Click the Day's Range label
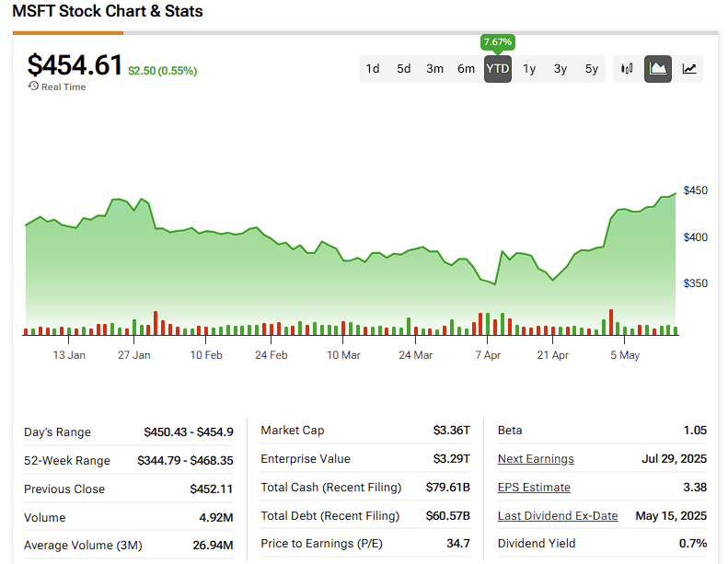 (x=57, y=432)
